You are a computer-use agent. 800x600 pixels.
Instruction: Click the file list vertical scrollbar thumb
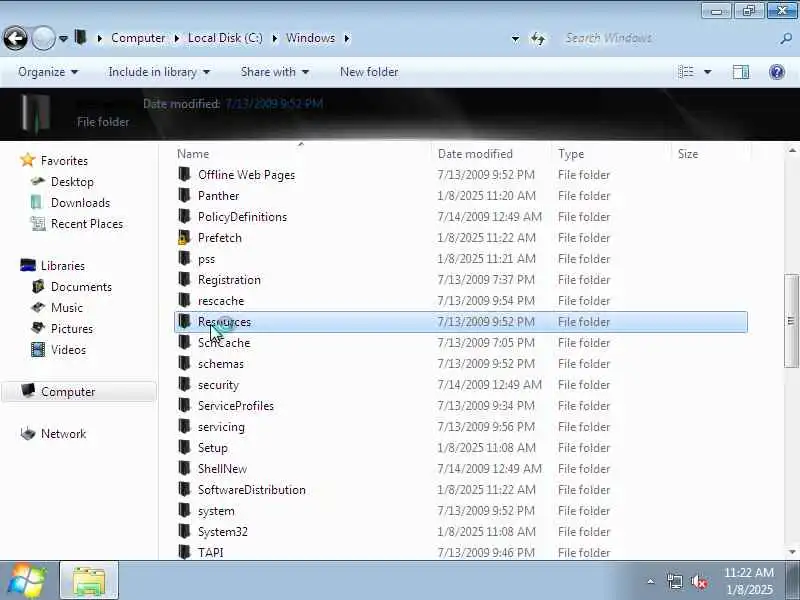coord(791,321)
